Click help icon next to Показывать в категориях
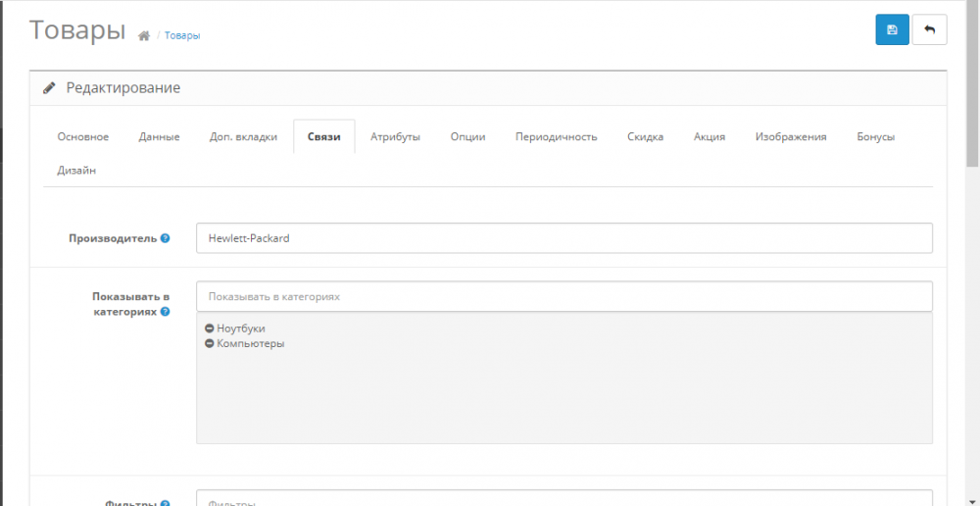This screenshot has height=506, width=980. (165, 311)
